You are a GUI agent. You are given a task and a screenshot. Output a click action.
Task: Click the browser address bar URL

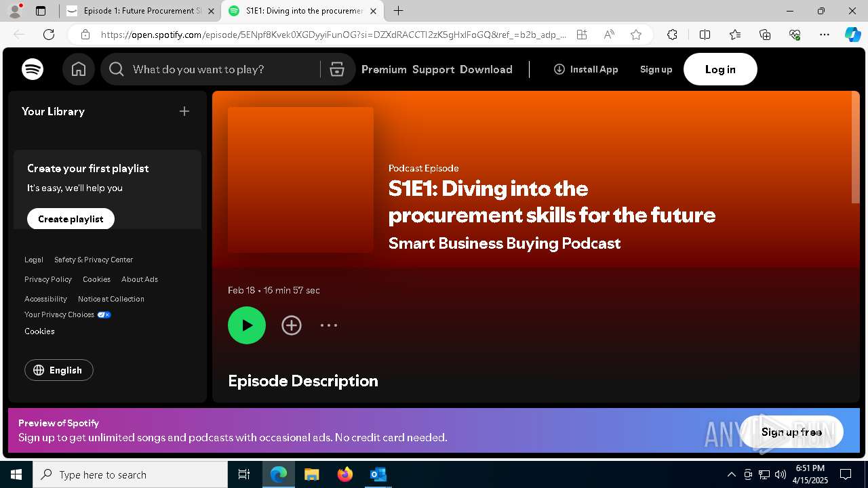[333, 35]
